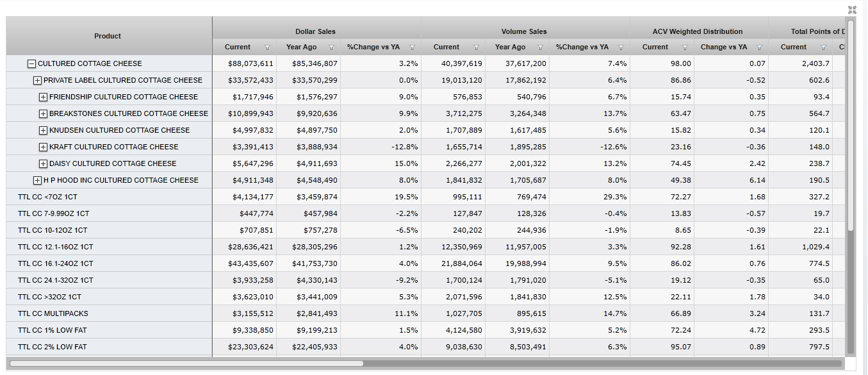The height and width of the screenshot is (375, 868).
Task: Click filter icon for ACV Weighted Distribution Current
Action: pos(685,47)
